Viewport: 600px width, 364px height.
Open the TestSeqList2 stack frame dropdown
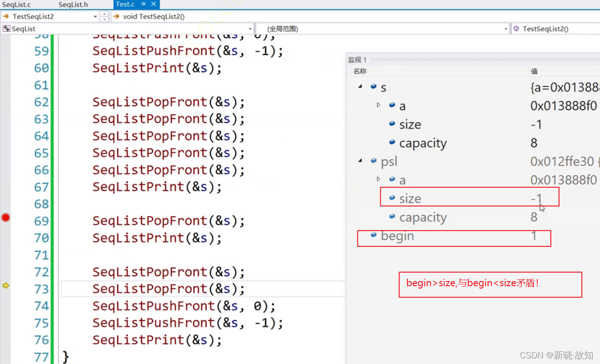pos(95,16)
